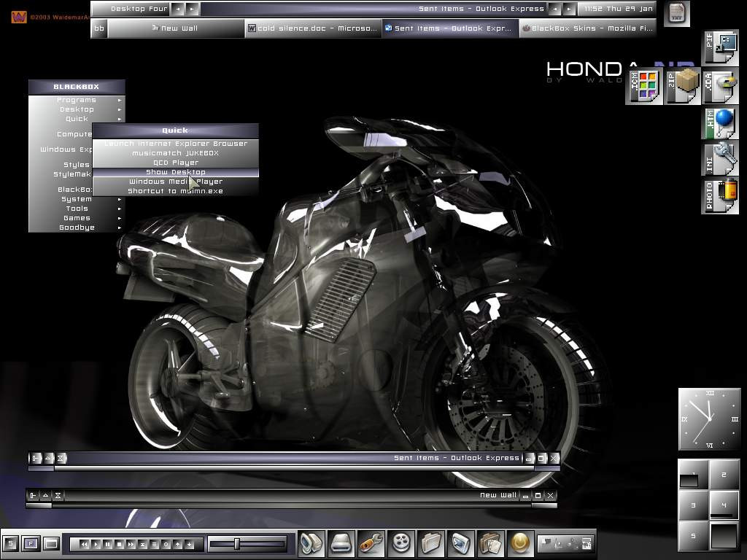Launch the wrench and screwdriver tools dock icon
The image size is (747, 560).
371,542
